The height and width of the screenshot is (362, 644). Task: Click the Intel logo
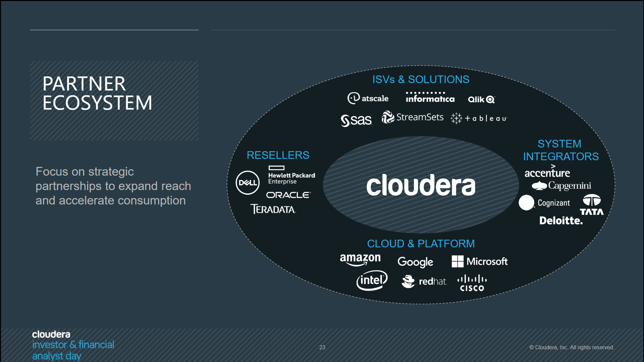pyautogui.click(x=372, y=280)
